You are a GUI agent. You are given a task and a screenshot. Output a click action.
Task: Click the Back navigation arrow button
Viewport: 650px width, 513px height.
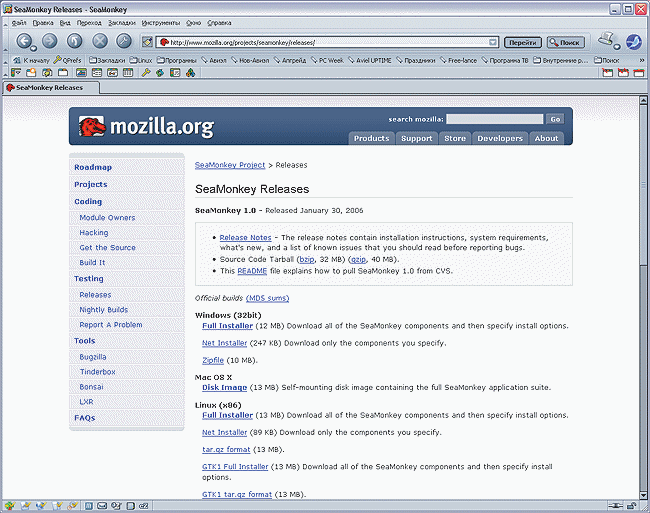point(24,41)
